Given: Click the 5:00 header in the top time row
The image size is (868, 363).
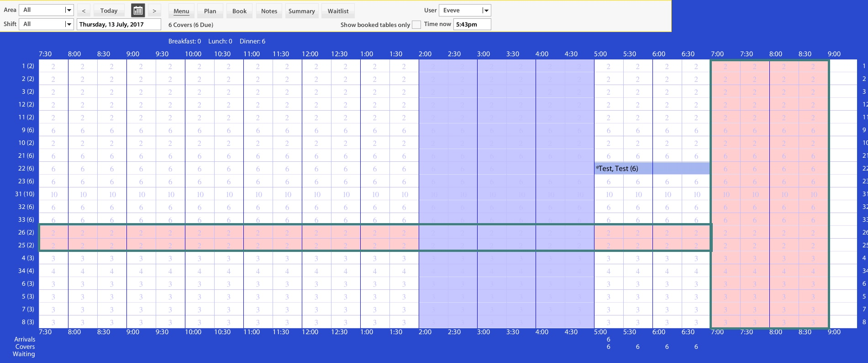Looking at the screenshot, I should click(x=600, y=54).
